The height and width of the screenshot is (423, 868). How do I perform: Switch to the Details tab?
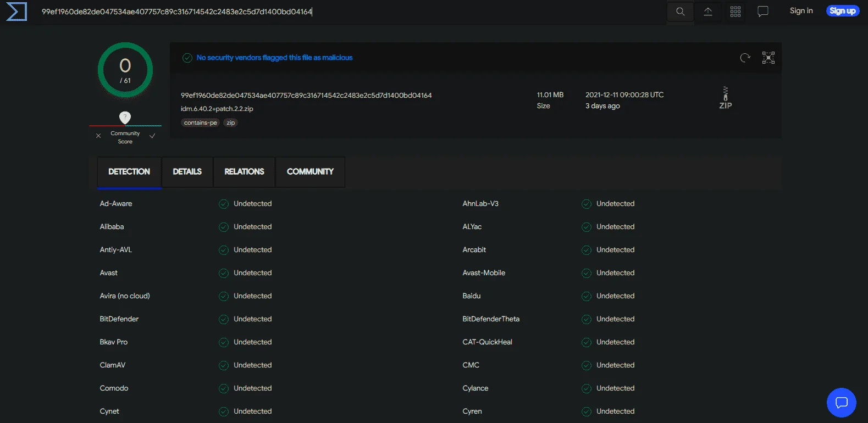tap(187, 172)
